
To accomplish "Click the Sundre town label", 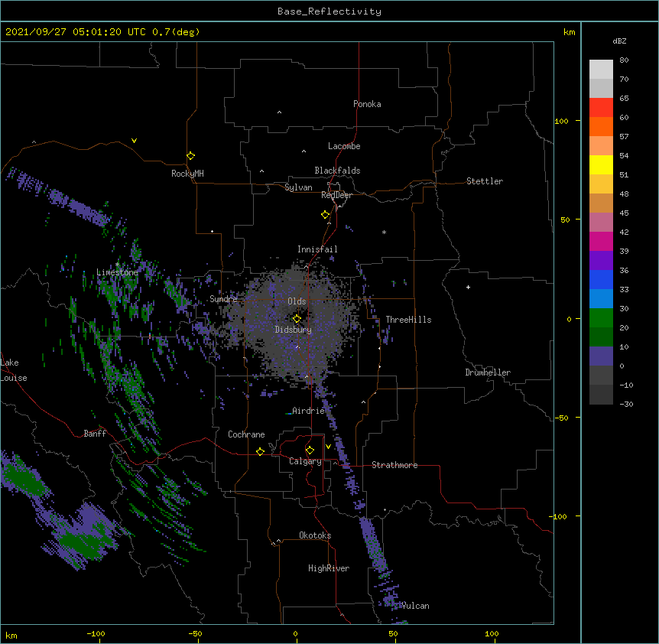I will (x=223, y=299).
